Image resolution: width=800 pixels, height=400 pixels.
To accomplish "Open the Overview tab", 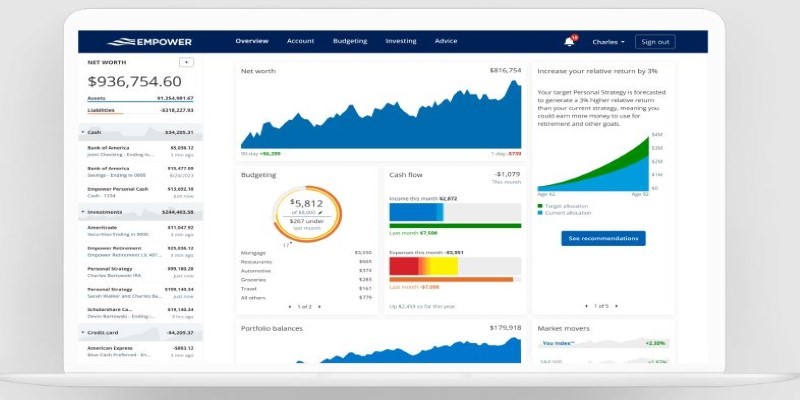I will 252,42.
